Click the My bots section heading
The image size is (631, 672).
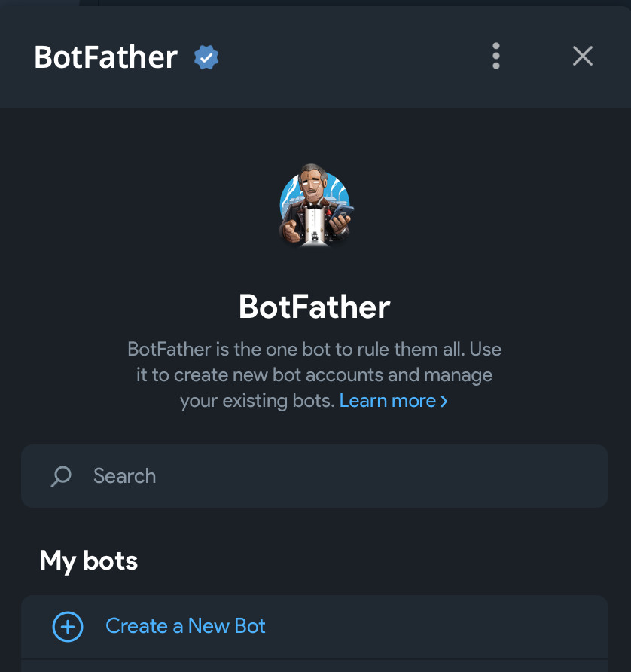coord(89,561)
